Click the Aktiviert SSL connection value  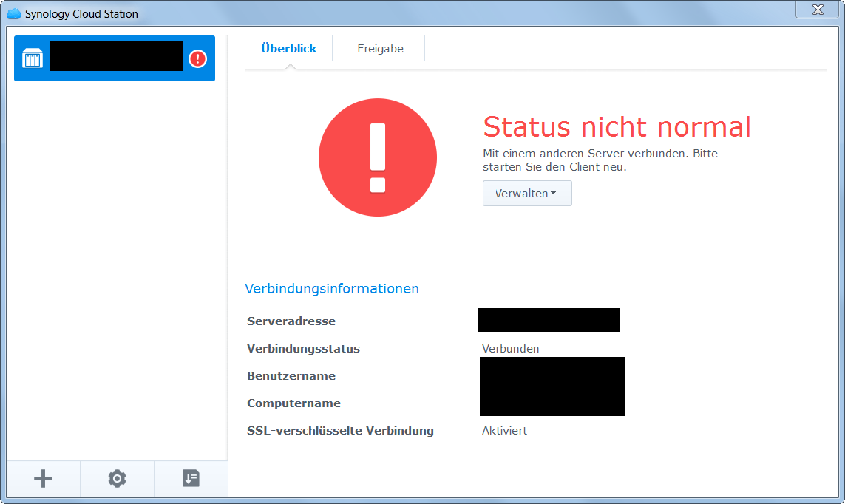pyautogui.click(x=504, y=430)
